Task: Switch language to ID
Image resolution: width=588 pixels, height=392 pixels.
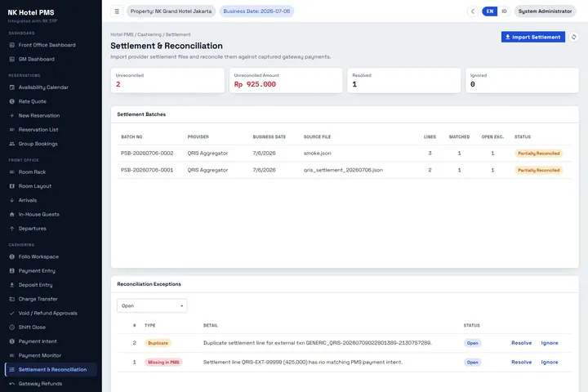Action: (x=504, y=11)
